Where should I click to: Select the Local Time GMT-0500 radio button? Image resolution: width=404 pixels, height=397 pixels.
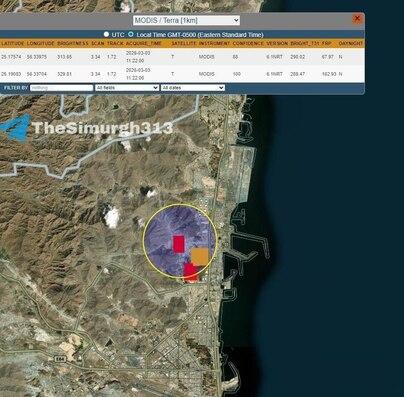coord(131,34)
